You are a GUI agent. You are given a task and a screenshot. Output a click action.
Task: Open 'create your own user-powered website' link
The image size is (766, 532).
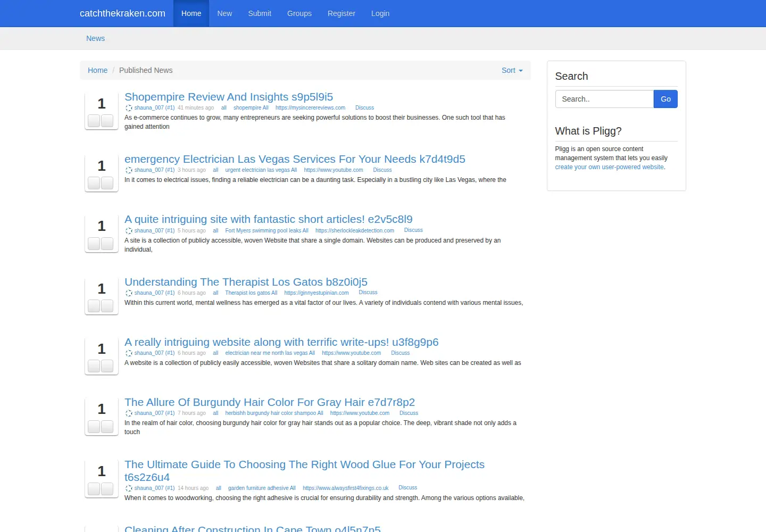tap(610, 167)
